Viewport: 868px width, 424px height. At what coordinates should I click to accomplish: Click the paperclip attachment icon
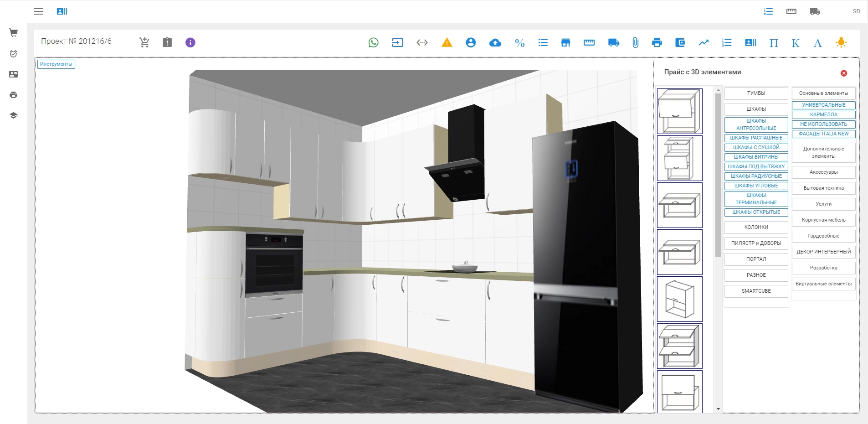pos(635,43)
